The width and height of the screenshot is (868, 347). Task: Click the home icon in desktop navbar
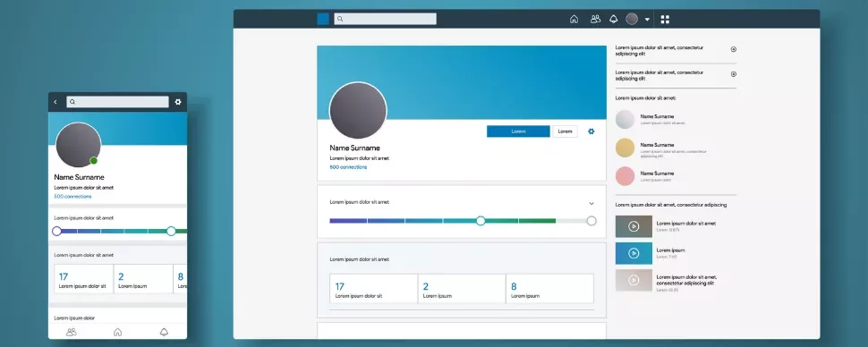(574, 20)
